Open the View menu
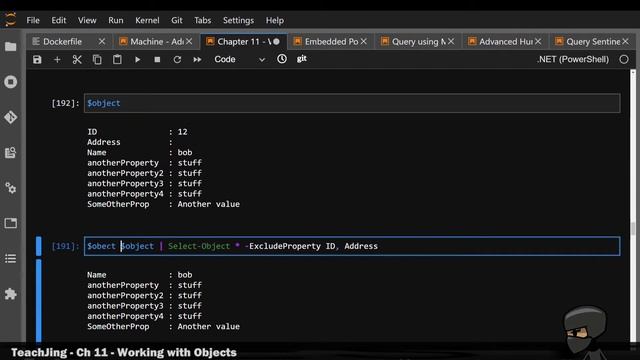The image size is (640, 360). [87, 20]
